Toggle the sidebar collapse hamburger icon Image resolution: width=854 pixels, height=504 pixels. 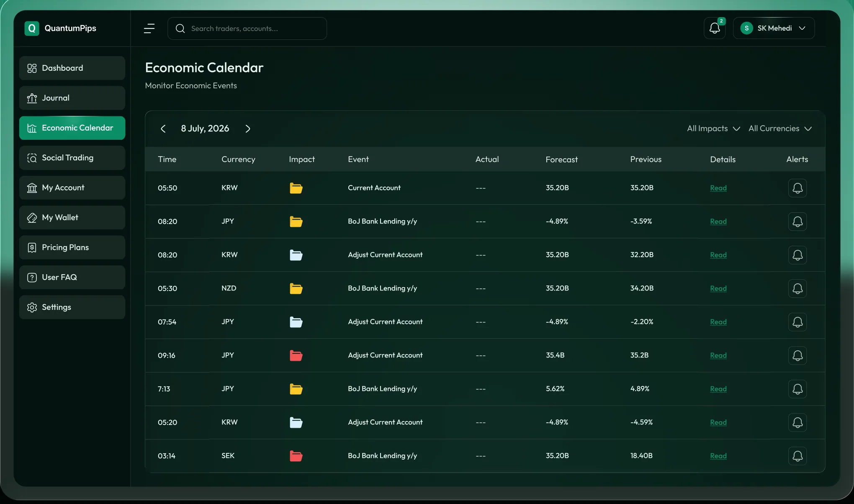[149, 28]
